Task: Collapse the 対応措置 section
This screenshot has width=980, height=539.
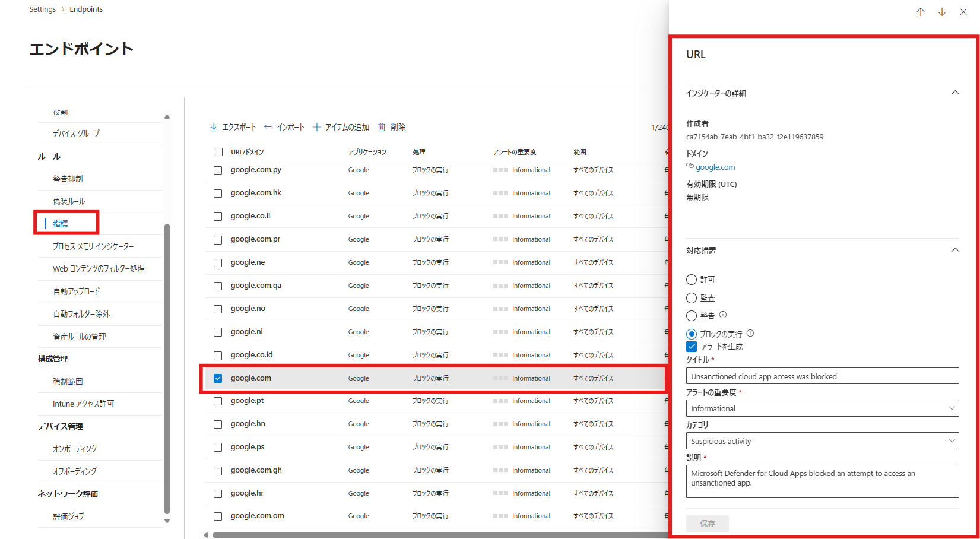Action: (x=955, y=250)
